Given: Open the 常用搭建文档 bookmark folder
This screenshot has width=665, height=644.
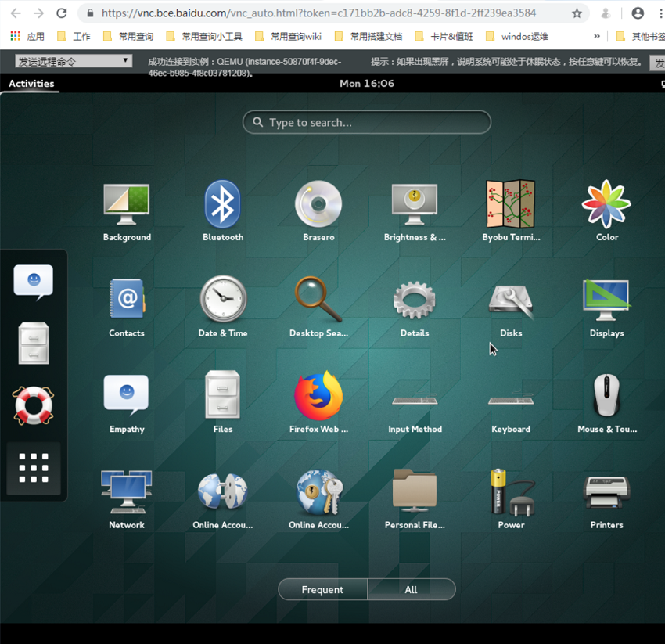Looking at the screenshot, I should click(x=368, y=37).
